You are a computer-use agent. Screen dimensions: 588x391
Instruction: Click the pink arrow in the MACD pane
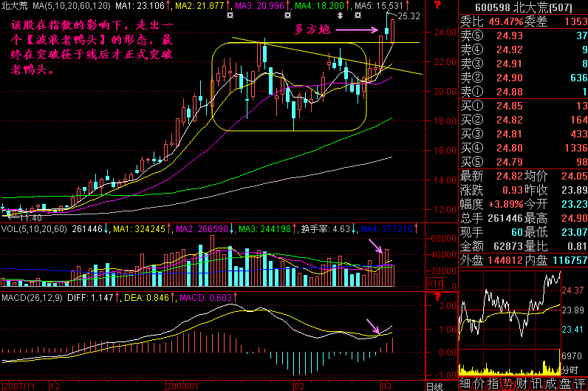click(372, 326)
